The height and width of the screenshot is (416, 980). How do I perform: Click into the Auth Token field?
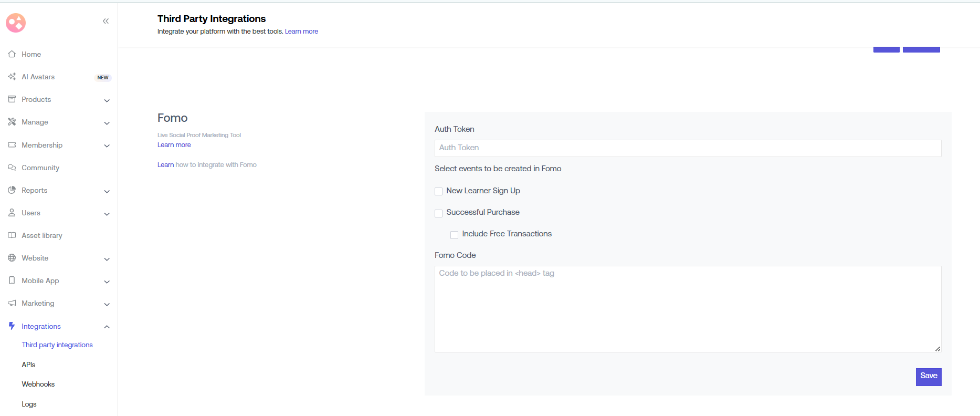tap(688, 148)
